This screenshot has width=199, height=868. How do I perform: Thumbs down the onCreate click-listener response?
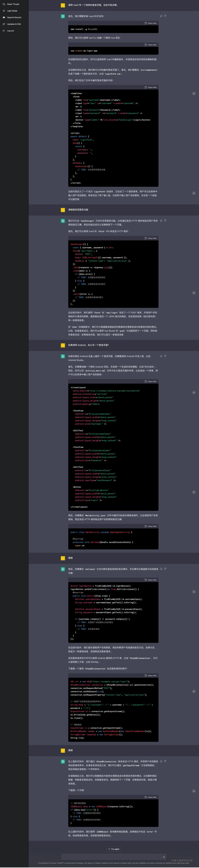165,569
